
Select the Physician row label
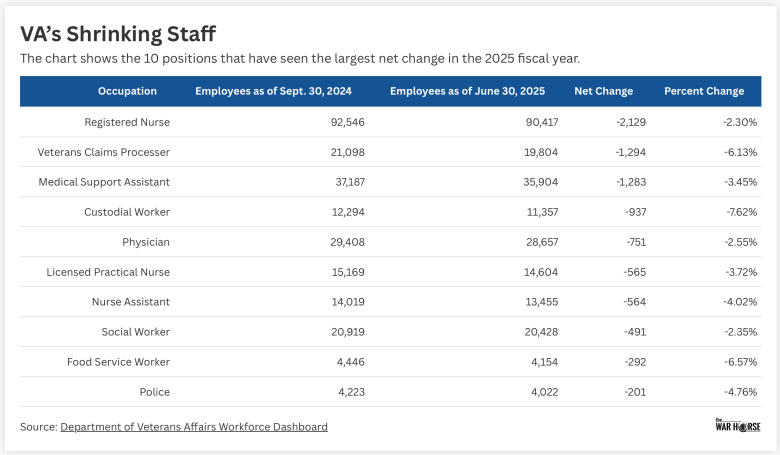[145, 242]
